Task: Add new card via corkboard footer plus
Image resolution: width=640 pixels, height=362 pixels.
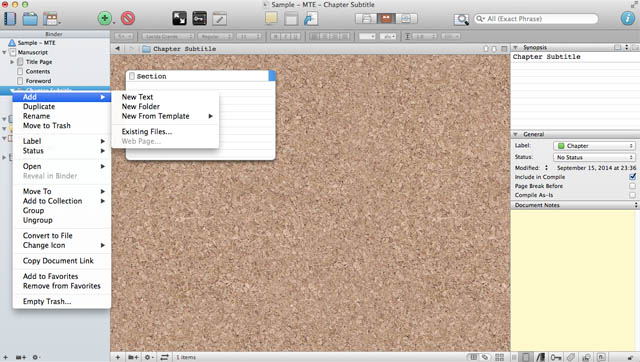Action: (x=118, y=357)
